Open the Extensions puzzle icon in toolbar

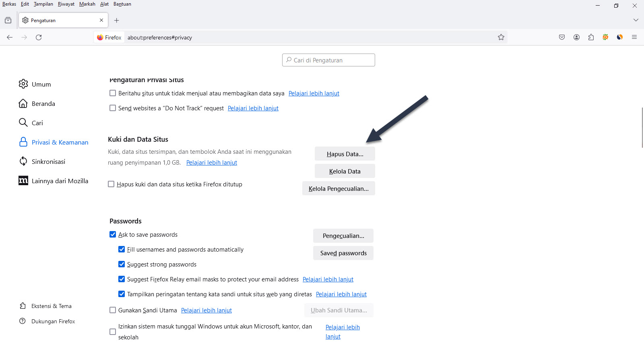pos(591,37)
